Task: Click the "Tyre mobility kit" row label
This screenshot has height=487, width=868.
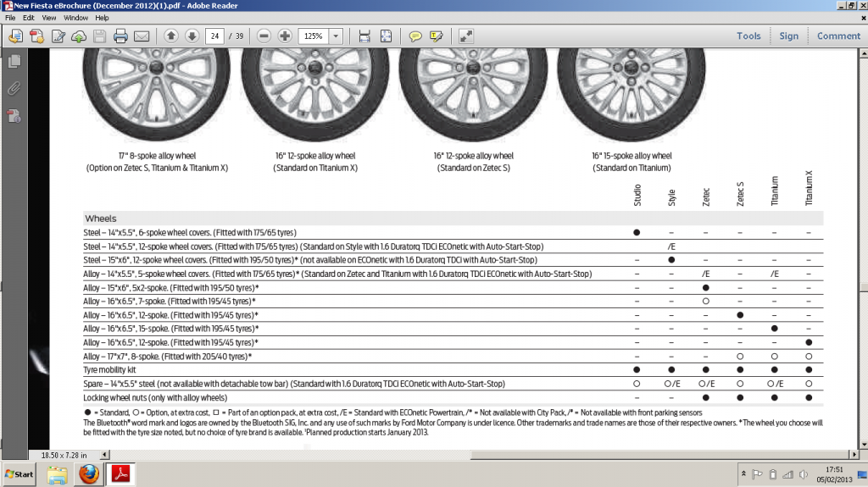Action: [109, 369]
